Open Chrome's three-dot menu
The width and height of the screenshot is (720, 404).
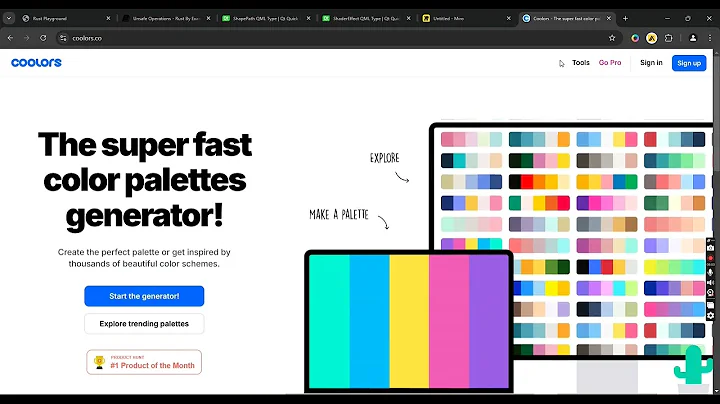[x=710, y=38]
